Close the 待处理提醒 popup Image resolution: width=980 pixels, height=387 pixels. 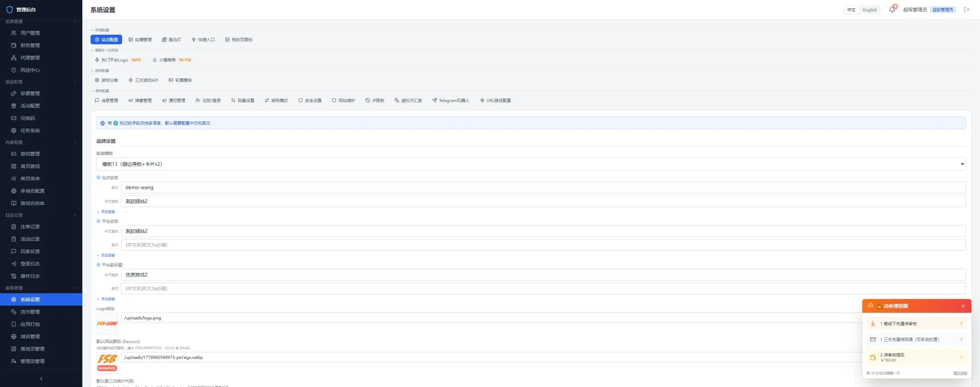[963, 306]
